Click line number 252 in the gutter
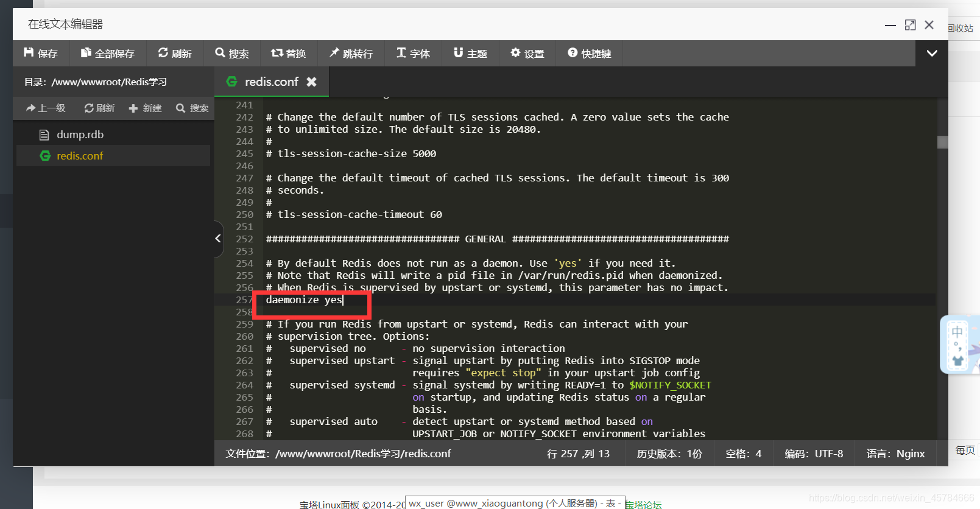This screenshot has width=980, height=509. [x=244, y=239]
